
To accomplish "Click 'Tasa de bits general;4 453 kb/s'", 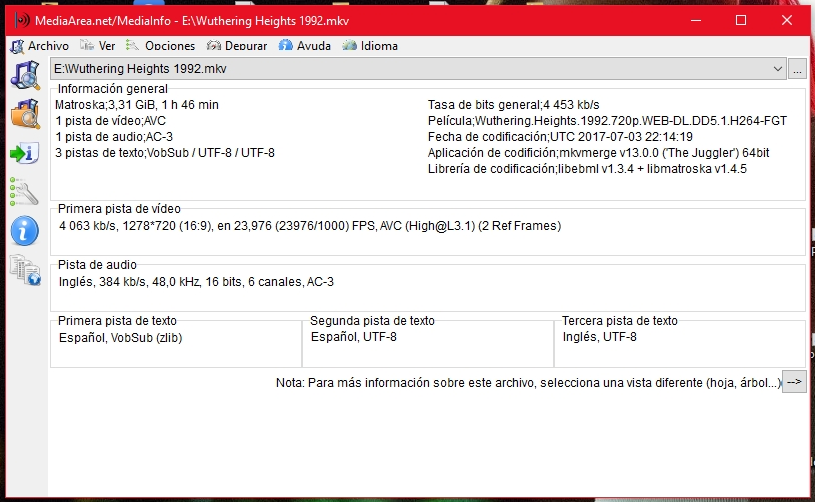I will [x=514, y=105].
